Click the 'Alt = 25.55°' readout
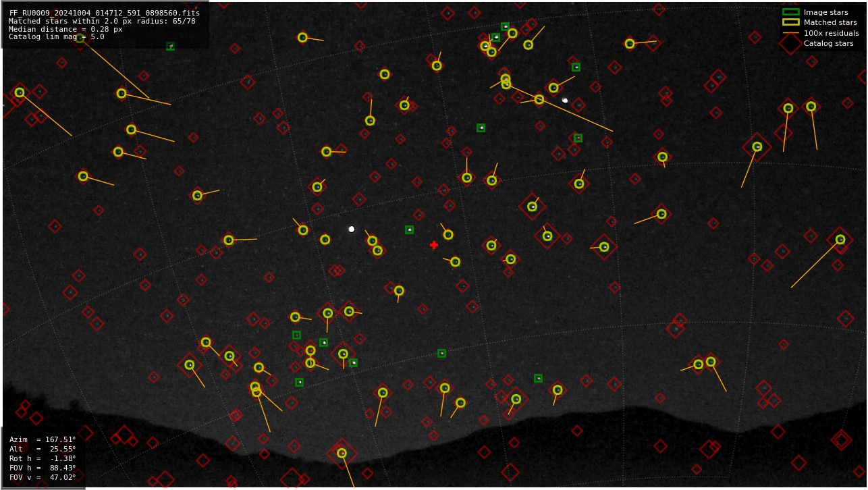868x490 pixels. click(x=43, y=450)
